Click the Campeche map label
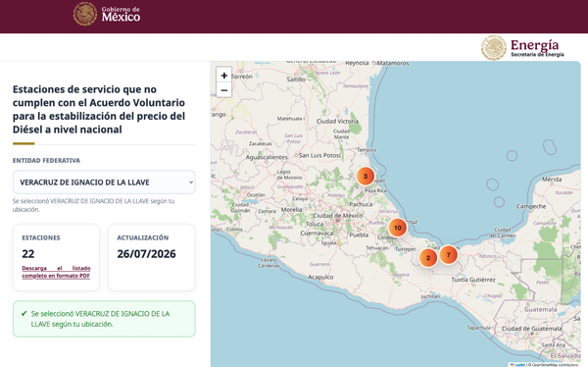The image size is (588, 367). click(531, 206)
